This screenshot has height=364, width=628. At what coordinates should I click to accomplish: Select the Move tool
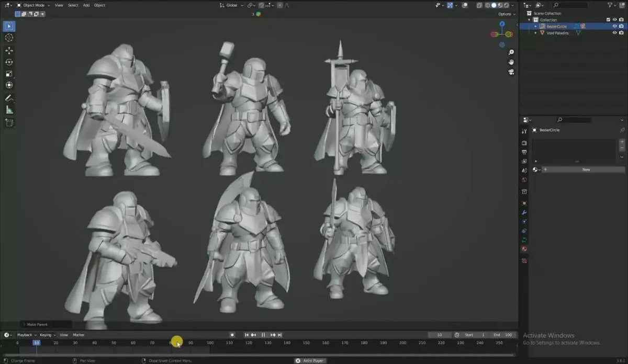coord(9,51)
